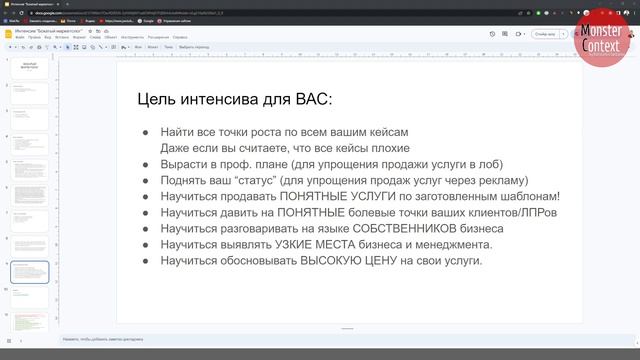Image resolution: width=640 pixels, height=360 pixels.
Task: Click the Фон toolbar button
Action: click(x=138, y=47)
